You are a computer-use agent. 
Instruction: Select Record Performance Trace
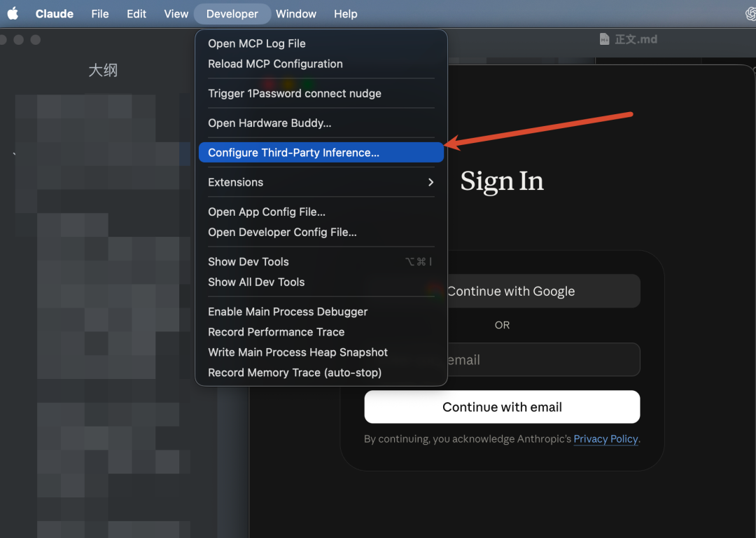[321, 332]
